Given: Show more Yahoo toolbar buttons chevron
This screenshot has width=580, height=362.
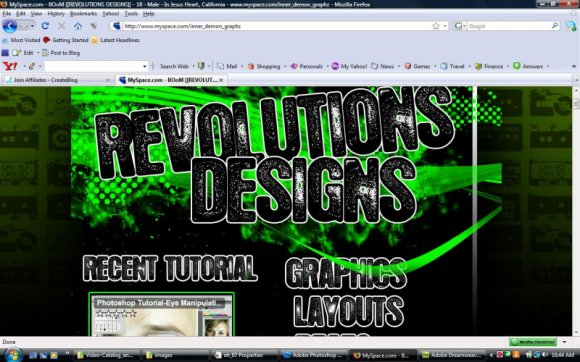Looking at the screenshot, I should click(574, 66).
